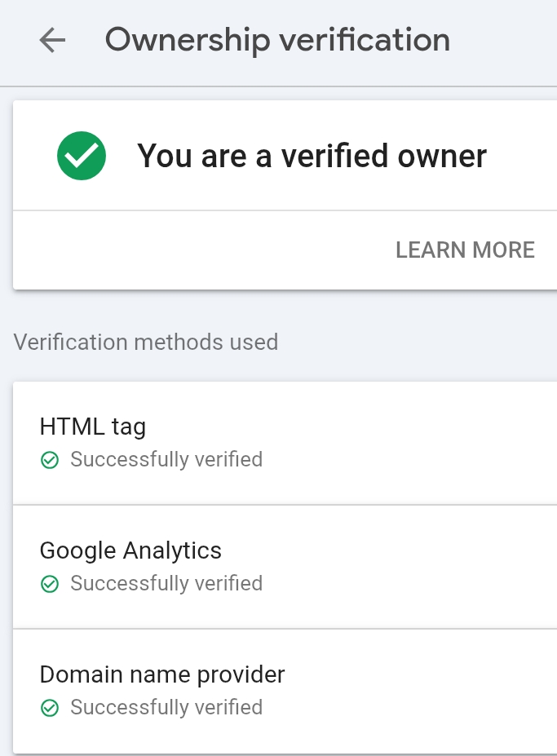Click the "Verification methods used" section label

pos(146,342)
